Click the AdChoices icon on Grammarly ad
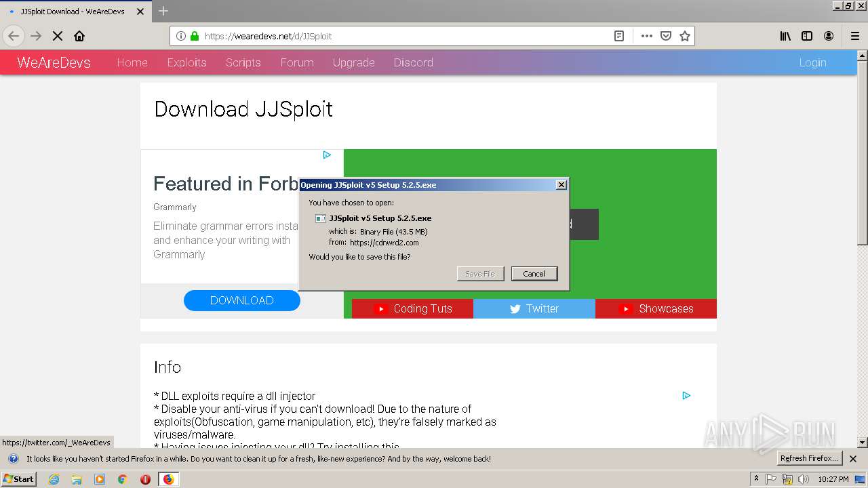Image resolution: width=868 pixels, height=488 pixels. pos(327,155)
